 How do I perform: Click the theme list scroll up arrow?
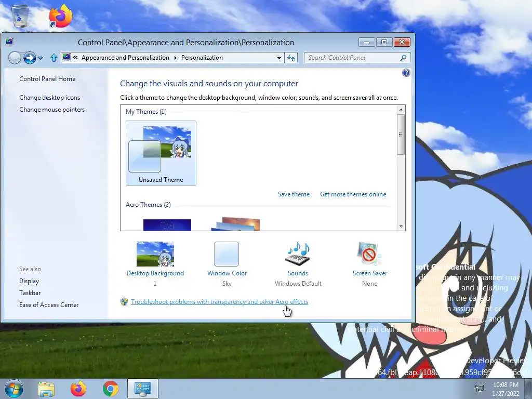[401, 110]
